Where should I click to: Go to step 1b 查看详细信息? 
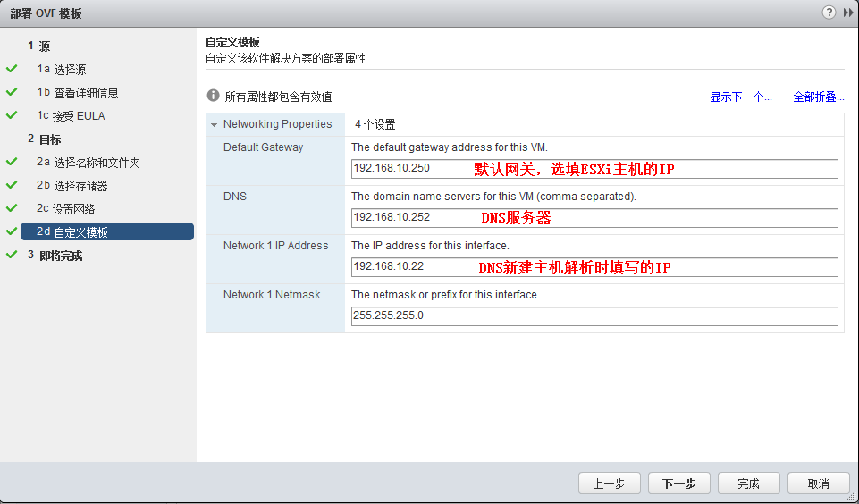coord(77,93)
